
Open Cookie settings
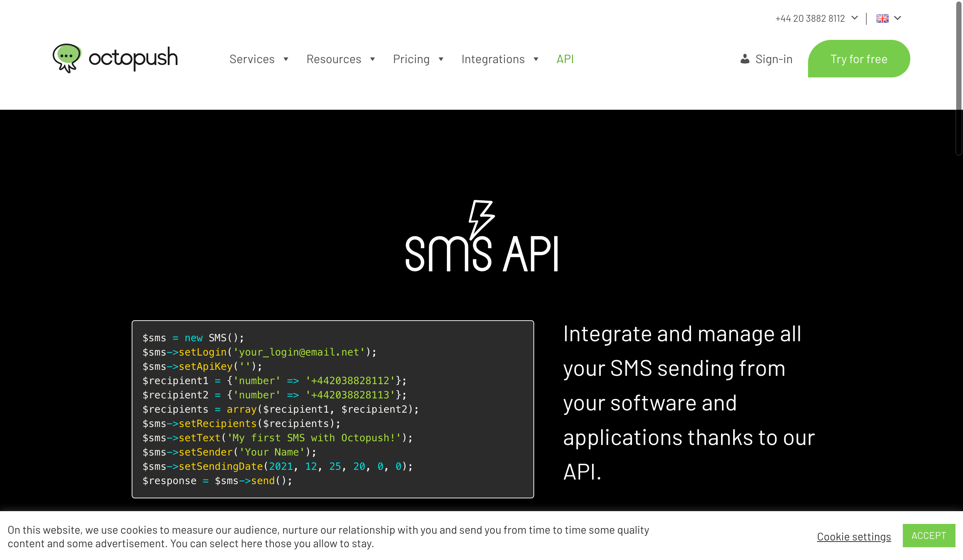[854, 536]
